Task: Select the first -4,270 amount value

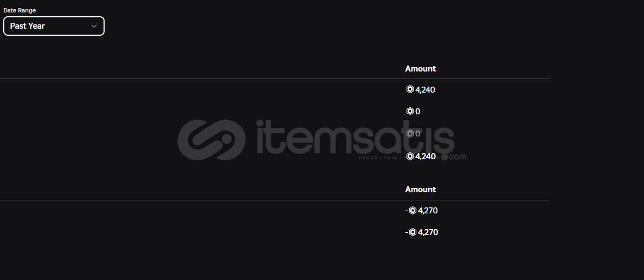Action: [x=428, y=211]
